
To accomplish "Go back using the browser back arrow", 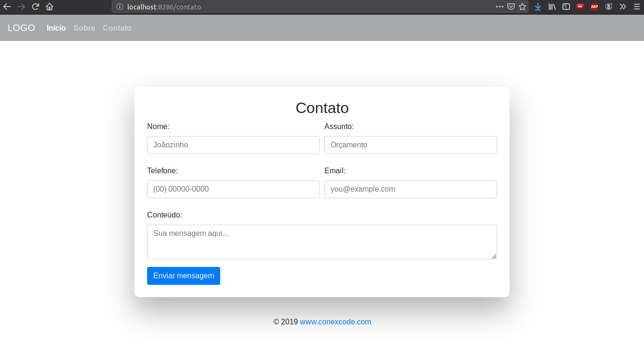I will [x=7, y=7].
